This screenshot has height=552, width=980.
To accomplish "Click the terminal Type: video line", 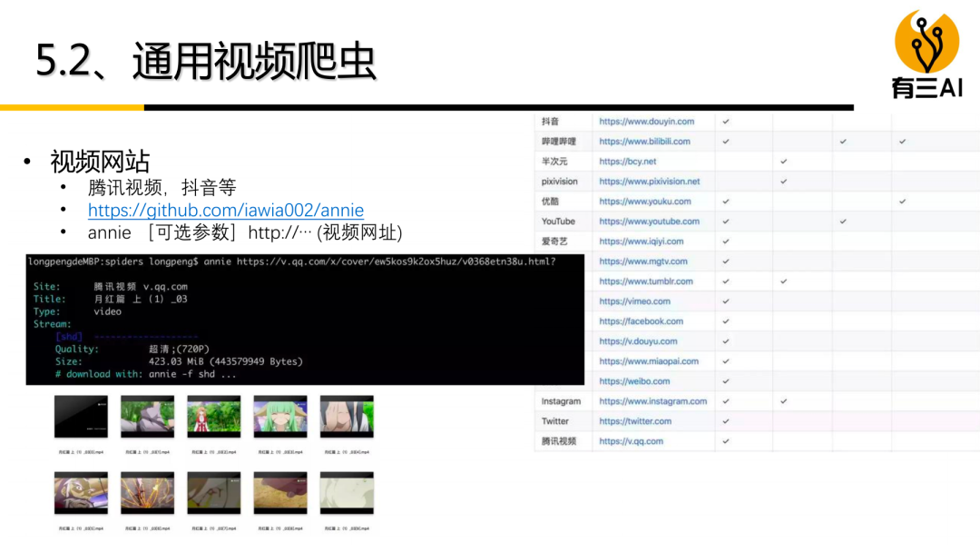I will coord(77,311).
